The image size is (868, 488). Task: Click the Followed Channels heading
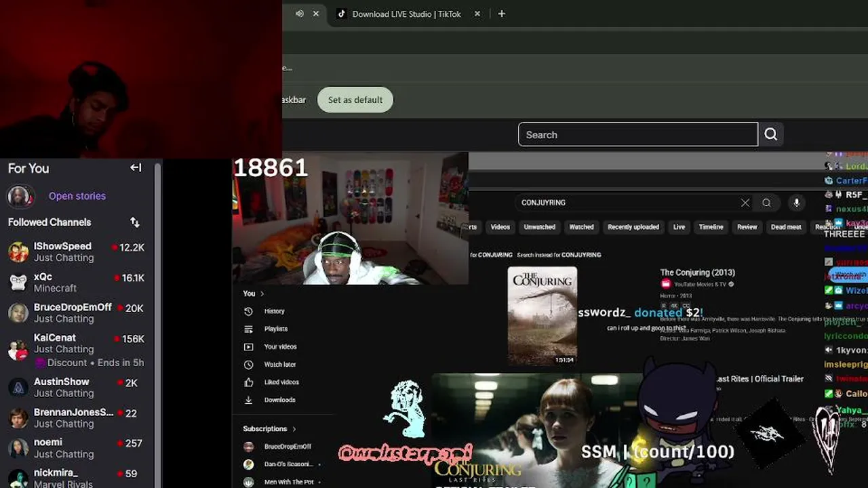(x=50, y=222)
